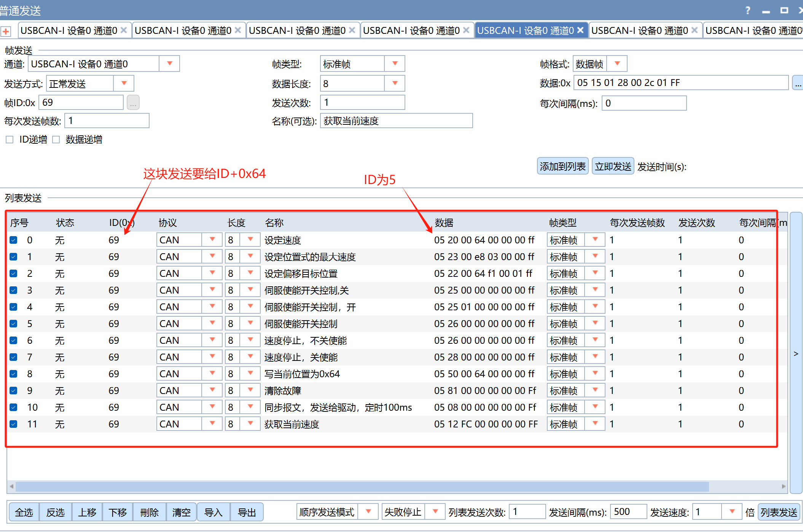Open the 失败停止 dropdown
This screenshot has width=803, height=532.
click(x=435, y=512)
